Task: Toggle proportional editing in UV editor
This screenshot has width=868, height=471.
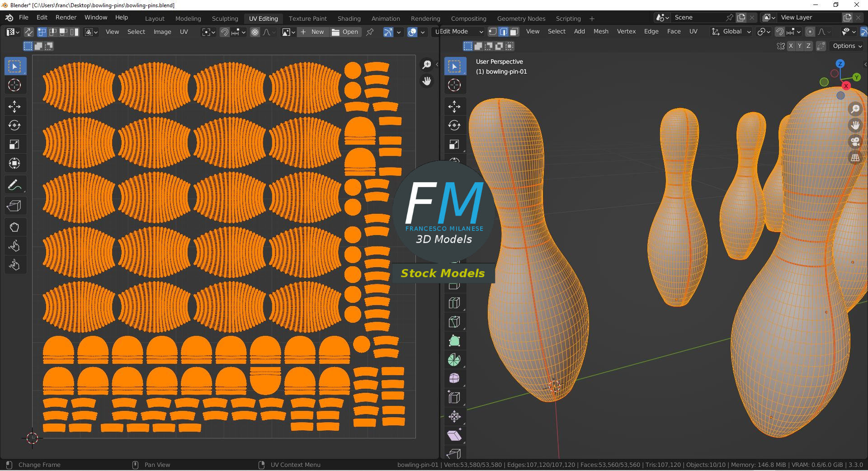Action: tap(255, 32)
